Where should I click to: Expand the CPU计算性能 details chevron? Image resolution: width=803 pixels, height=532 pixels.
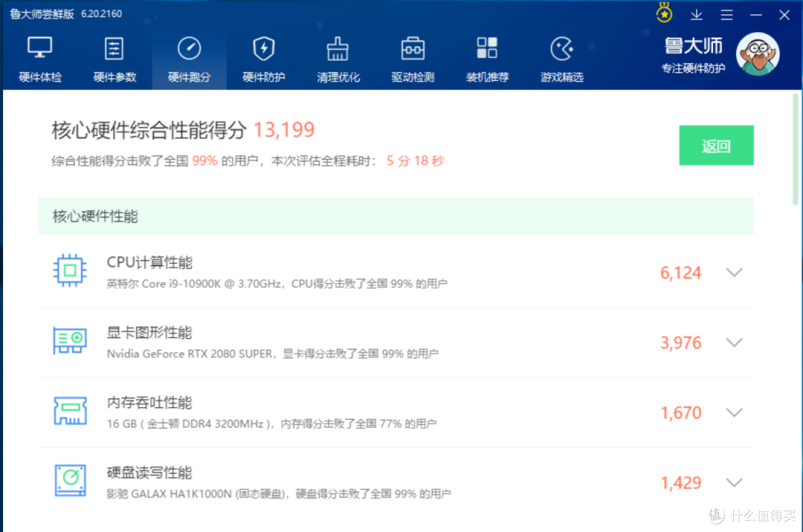735,272
